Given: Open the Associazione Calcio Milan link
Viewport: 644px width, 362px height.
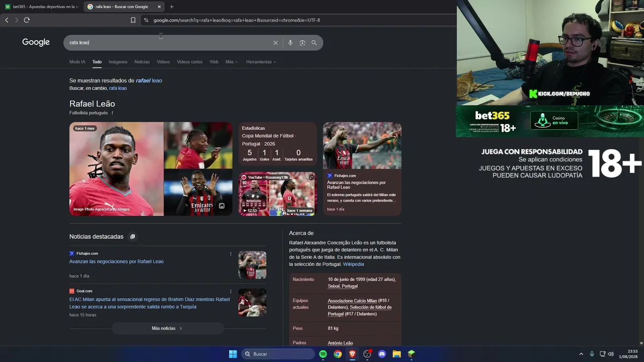Looking at the screenshot, I should [352, 301].
